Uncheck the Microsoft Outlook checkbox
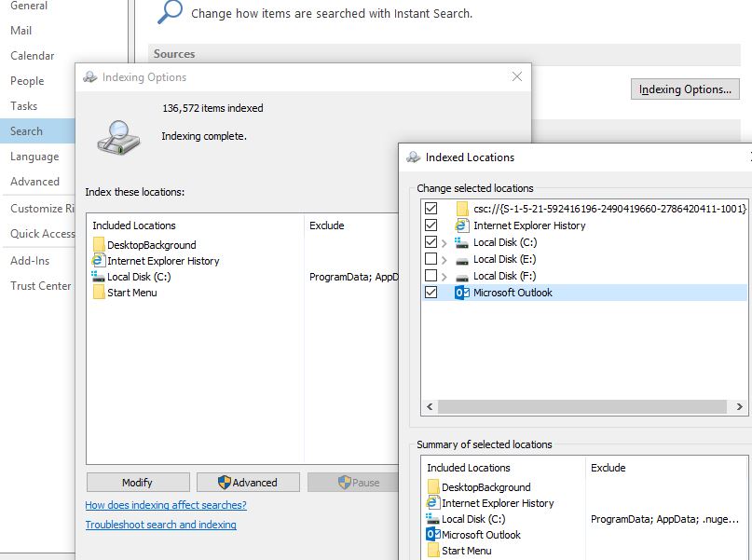752x560 pixels. point(430,293)
